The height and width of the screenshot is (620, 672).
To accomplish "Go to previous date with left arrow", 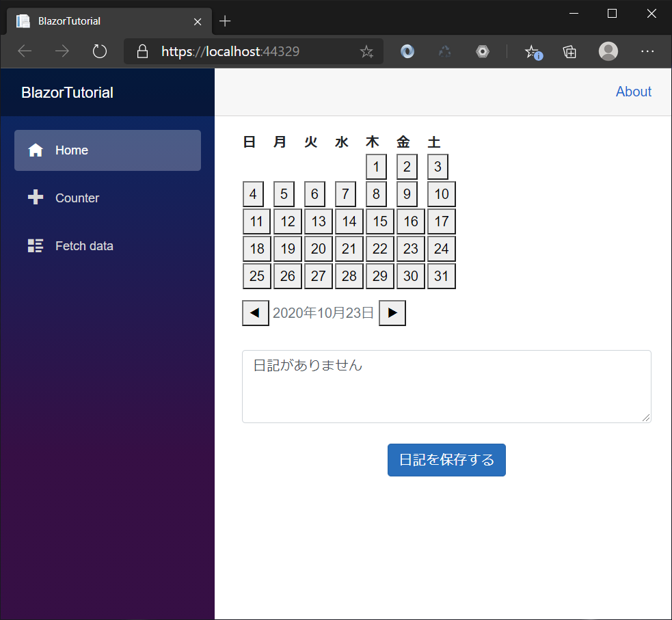I will click(256, 313).
